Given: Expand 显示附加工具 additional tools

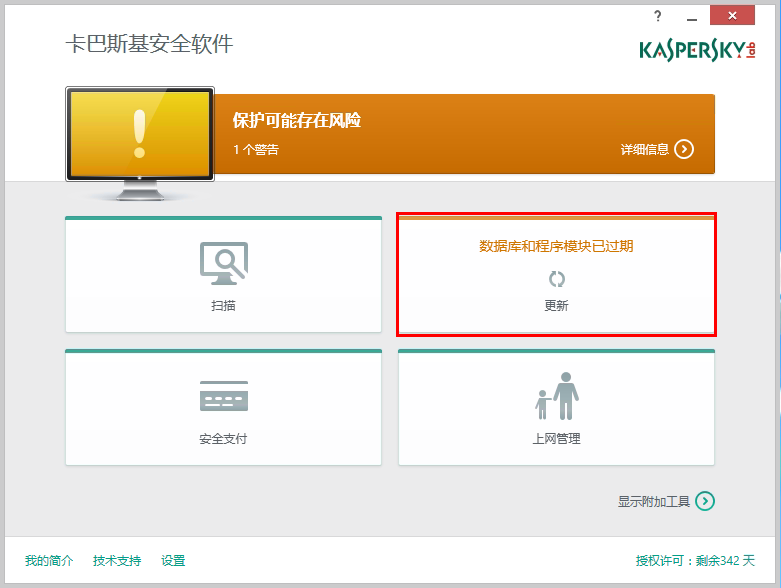Looking at the screenshot, I should pyautogui.click(x=653, y=501).
